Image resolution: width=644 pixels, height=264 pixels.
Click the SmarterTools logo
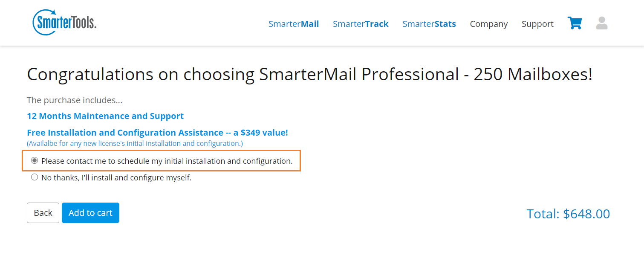64,22
